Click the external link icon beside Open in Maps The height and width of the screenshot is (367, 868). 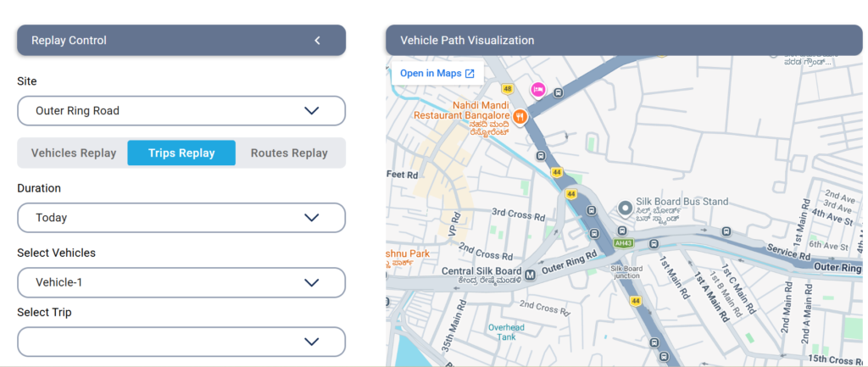(470, 74)
